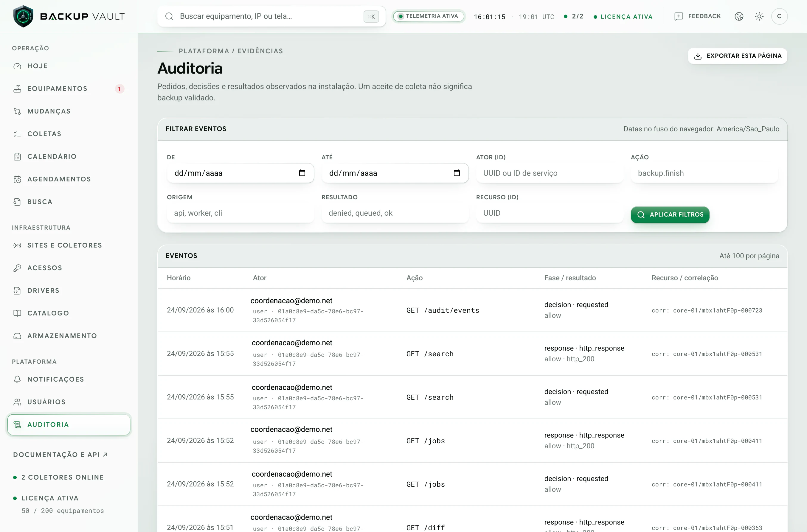Image resolution: width=807 pixels, height=532 pixels.
Task: Click Aplicar Filtros button
Action: pyautogui.click(x=670, y=215)
